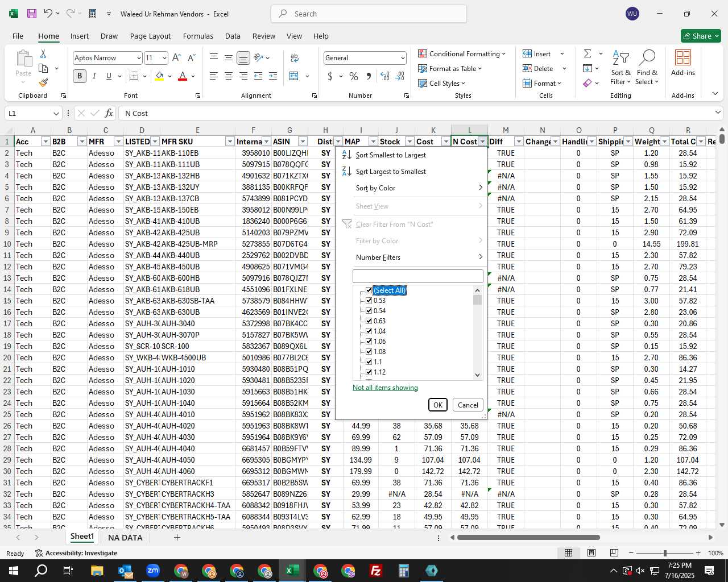
Task: Click the Increase Decimal icon
Action: tap(385, 76)
